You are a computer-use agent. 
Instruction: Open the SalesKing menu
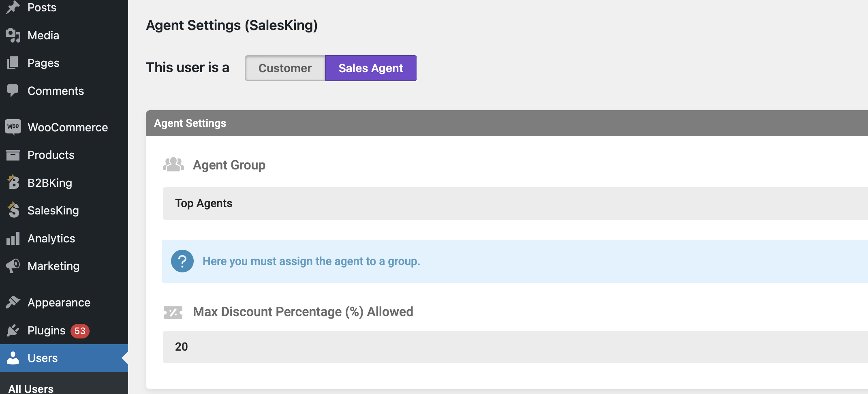53,210
